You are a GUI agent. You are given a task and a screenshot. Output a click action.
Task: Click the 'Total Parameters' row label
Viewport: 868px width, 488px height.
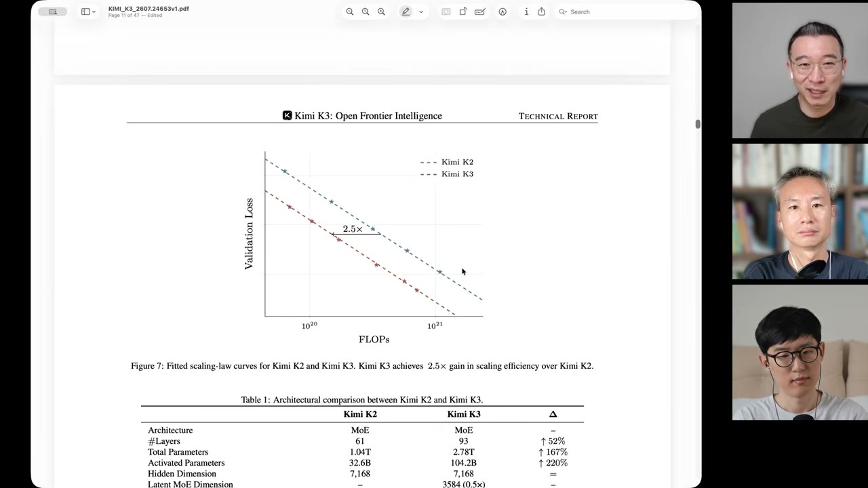[x=178, y=452]
